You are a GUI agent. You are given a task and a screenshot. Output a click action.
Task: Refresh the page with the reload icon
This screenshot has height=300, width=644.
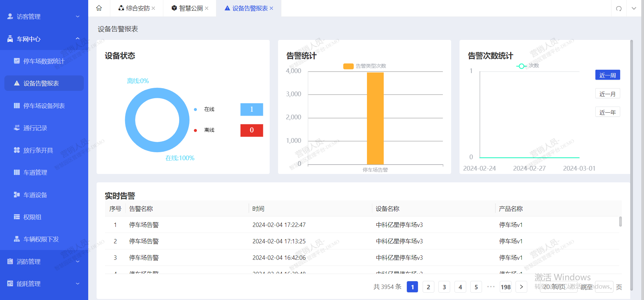[619, 8]
